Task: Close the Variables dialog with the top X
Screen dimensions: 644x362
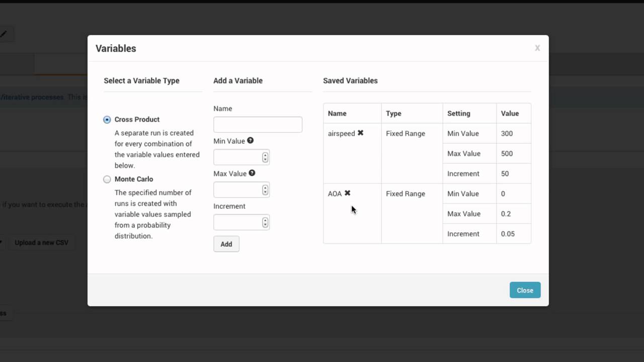Action: 537,48
